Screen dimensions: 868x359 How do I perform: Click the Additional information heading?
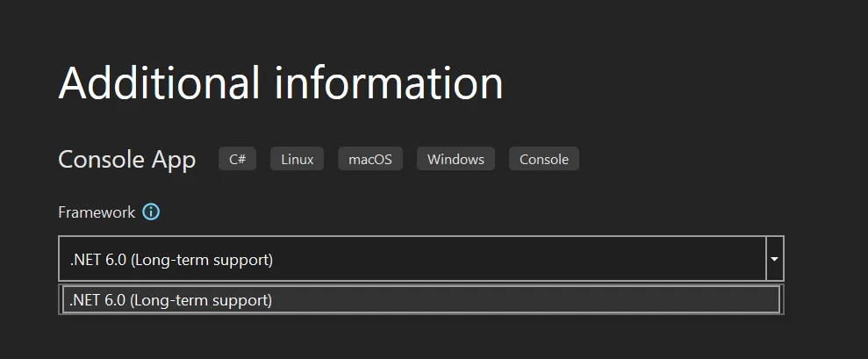(x=281, y=83)
